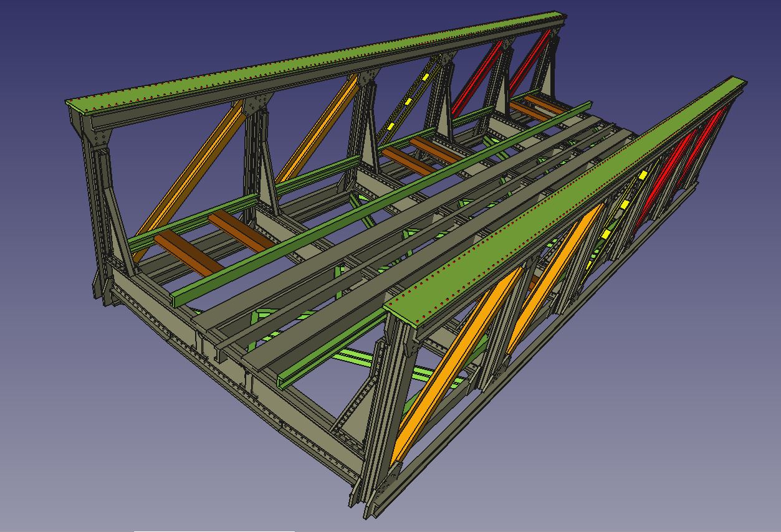Click the front-most brown sleeper beam
Image resolution: width=781 pixels, height=532 pixels.
(187, 252)
